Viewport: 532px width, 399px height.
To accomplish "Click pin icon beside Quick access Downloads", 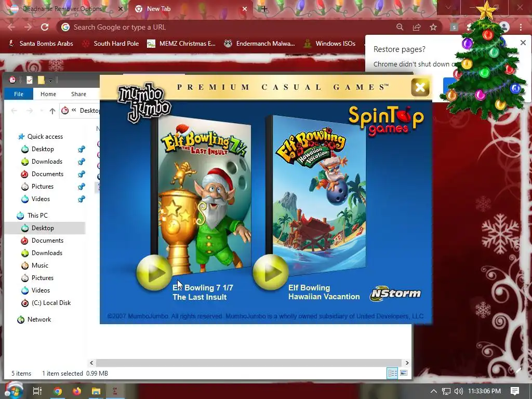I will coord(82,162).
